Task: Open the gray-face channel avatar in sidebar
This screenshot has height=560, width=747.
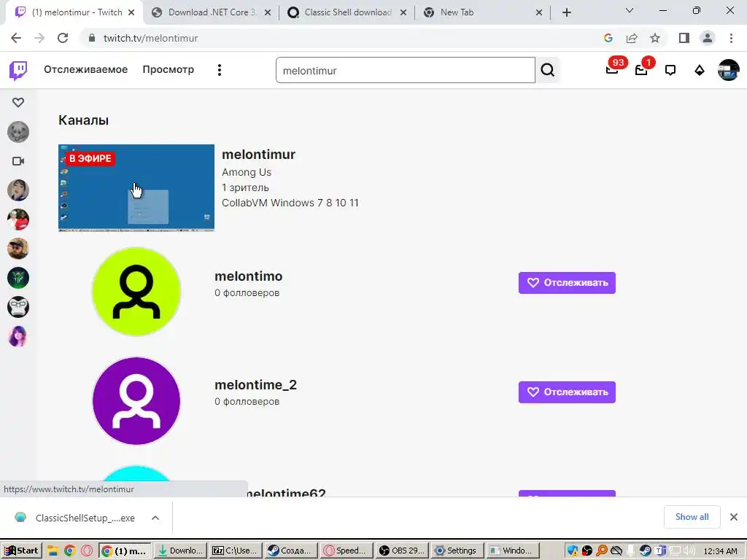Action: pyautogui.click(x=18, y=132)
